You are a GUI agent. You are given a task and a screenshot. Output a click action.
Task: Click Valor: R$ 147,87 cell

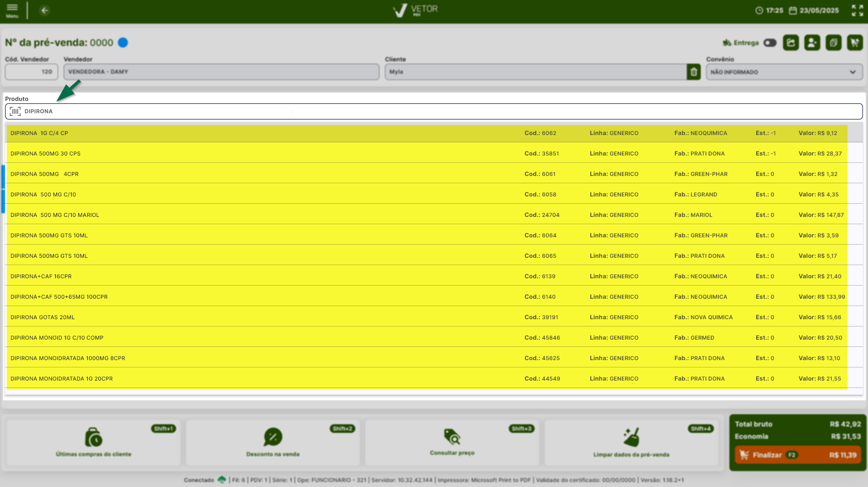point(821,215)
